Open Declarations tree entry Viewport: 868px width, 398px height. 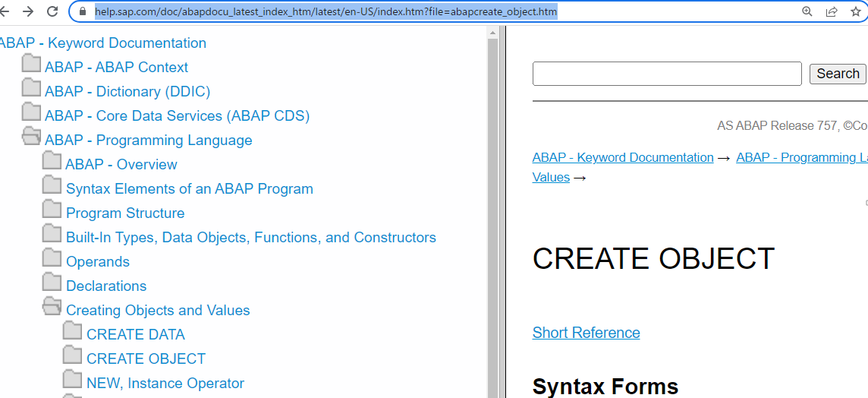coord(106,286)
